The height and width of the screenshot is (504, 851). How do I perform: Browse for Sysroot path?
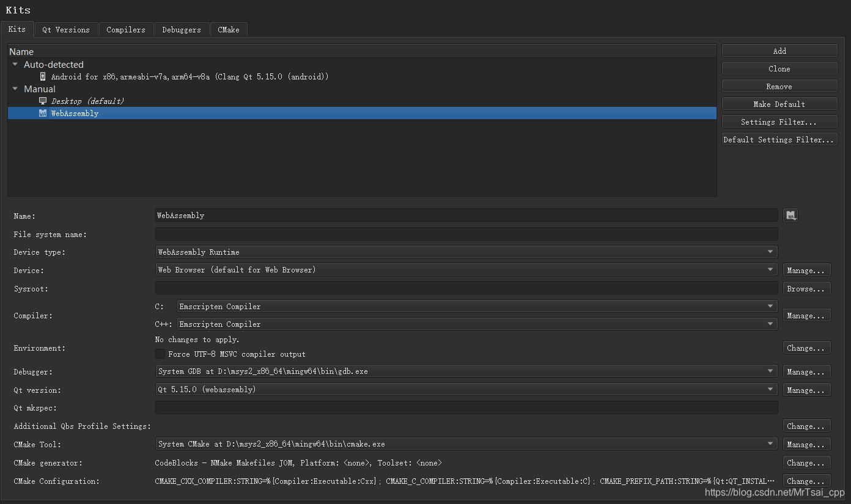807,288
